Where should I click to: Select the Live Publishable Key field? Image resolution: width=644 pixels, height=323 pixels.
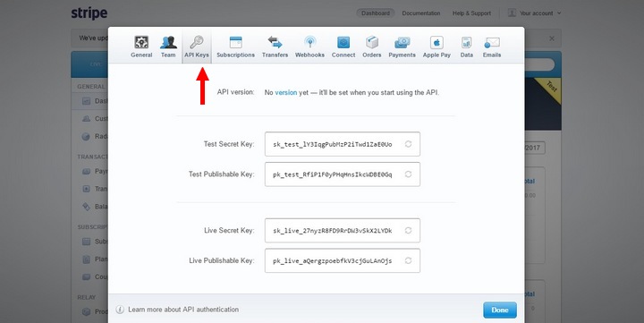343,260
